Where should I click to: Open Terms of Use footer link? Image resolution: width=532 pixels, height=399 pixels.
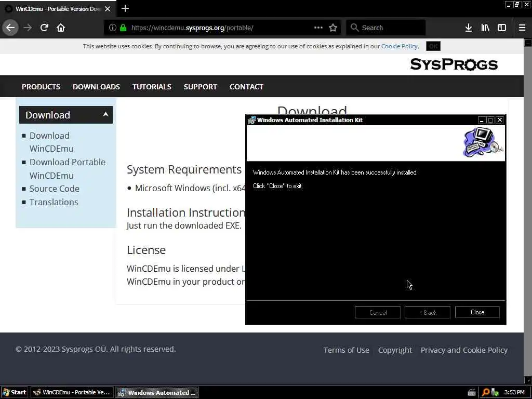(346, 350)
